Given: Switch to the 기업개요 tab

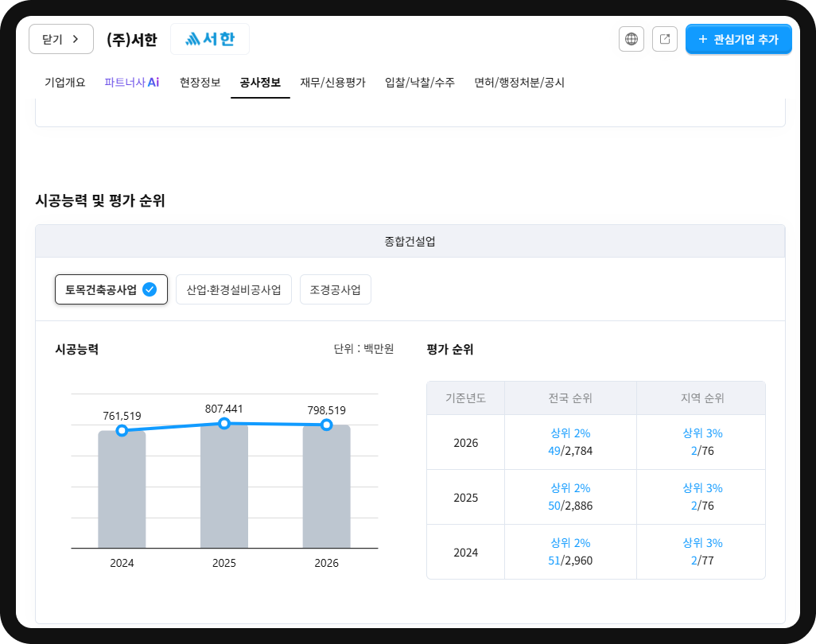Looking at the screenshot, I should point(65,82).
